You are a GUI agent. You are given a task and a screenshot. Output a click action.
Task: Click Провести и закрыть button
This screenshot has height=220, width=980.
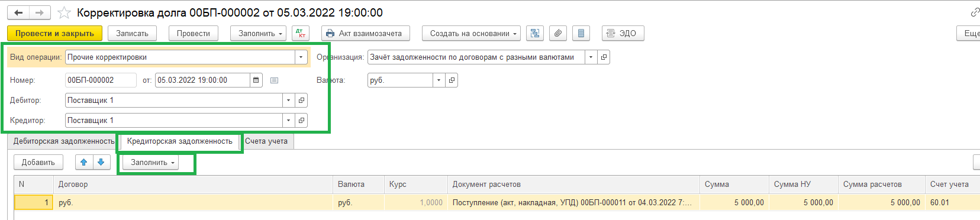pos(54,33)
